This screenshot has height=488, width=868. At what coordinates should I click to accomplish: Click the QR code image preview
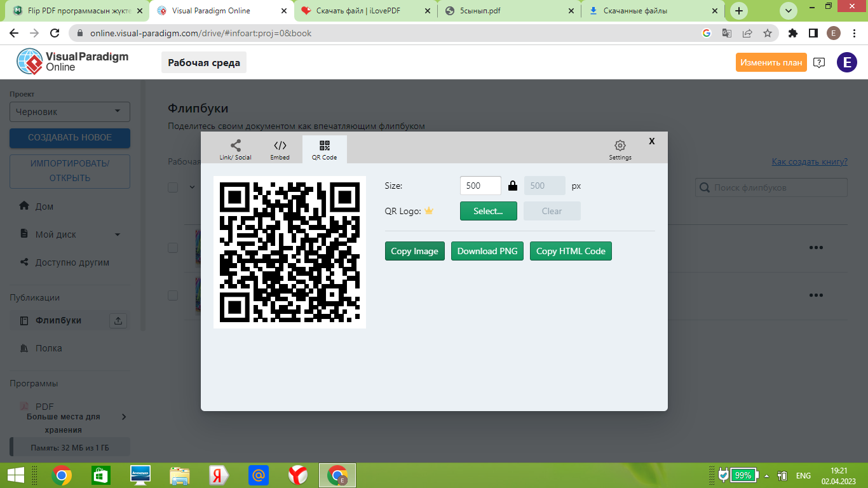coord(290,252)
